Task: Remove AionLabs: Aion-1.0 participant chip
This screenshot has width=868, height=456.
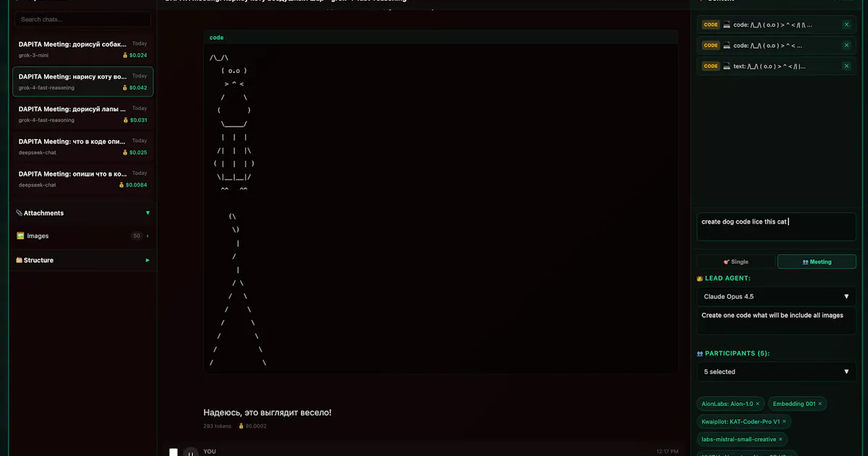Action: (757, 404)
